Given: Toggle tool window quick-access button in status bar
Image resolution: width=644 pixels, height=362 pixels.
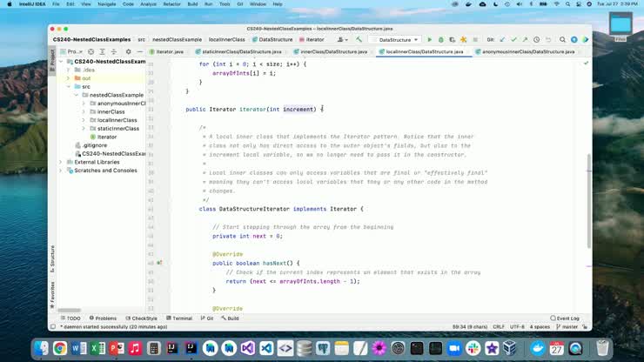Looking at the screenshot, I should pyautogui.click(x=53, y=327).
